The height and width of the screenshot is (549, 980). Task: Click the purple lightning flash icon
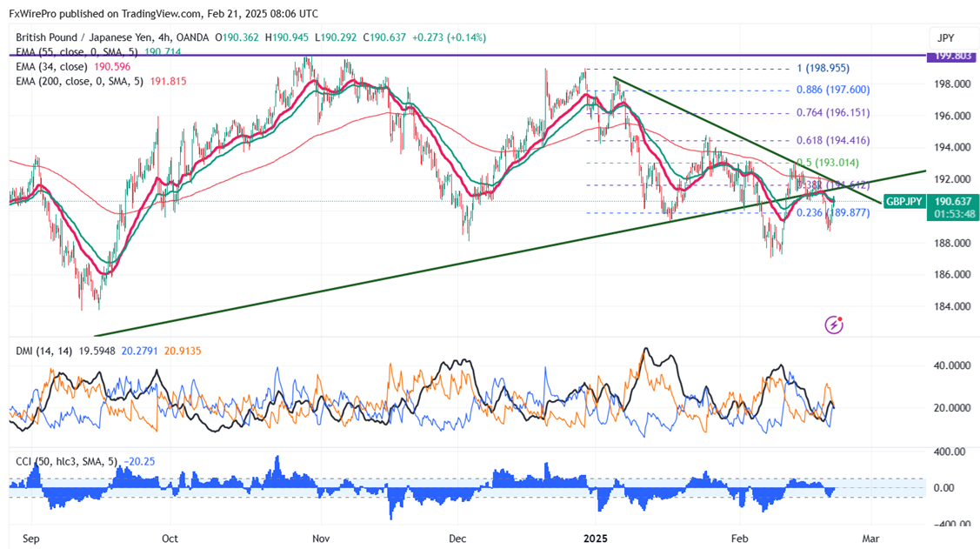pos(834,325)
